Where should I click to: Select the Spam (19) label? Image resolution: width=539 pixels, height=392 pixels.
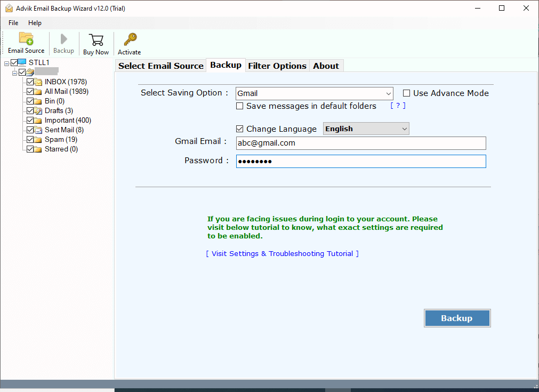[61, 140]
